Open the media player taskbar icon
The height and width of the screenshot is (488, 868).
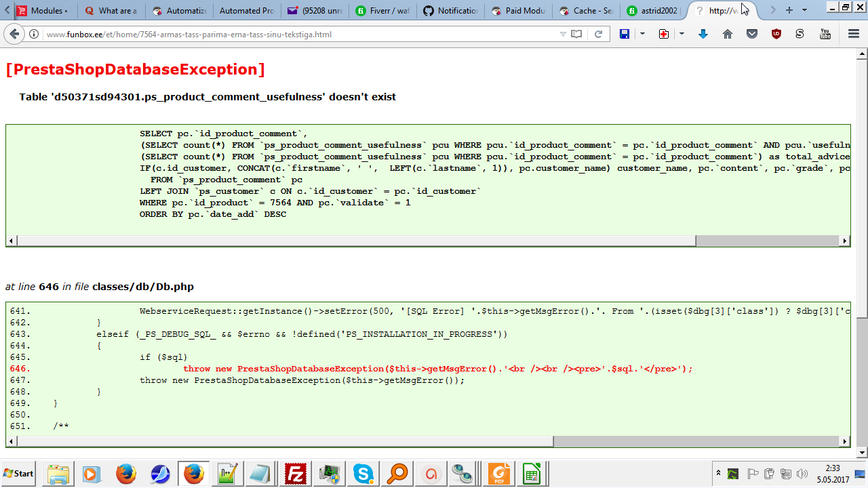[x=92, y=474]
